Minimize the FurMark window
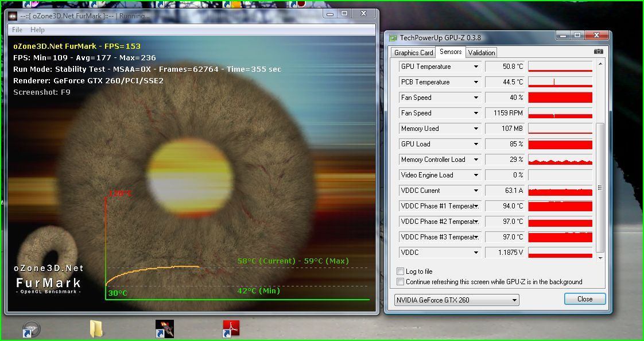The width and height of the screenshot is (644, 341). (x=330, y=14)
